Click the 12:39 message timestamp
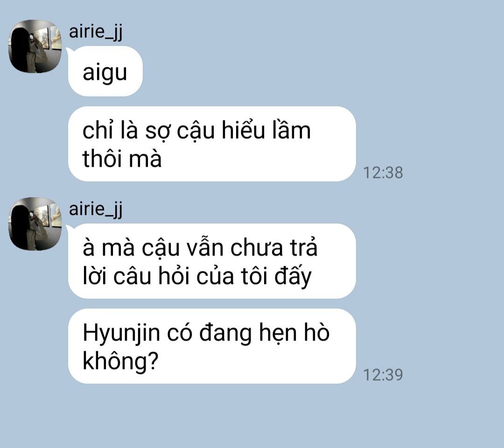 pyautogui.click(x=383, y=375)
